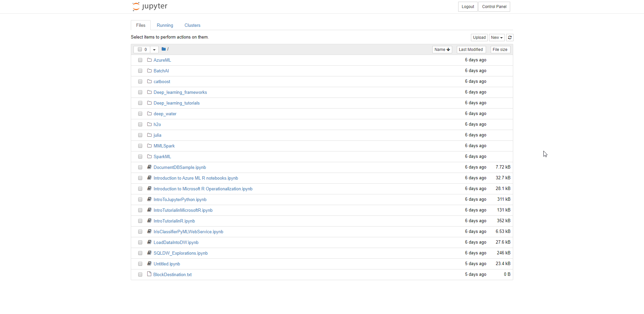Click folder icon beside BatchAI

(149, 71)
